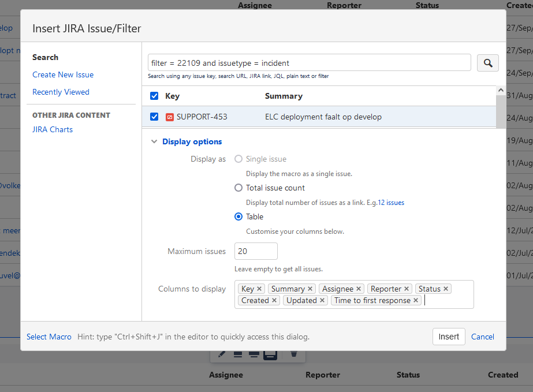
Task: Focus the JQL search input field
Action: [x=310, y=62]
